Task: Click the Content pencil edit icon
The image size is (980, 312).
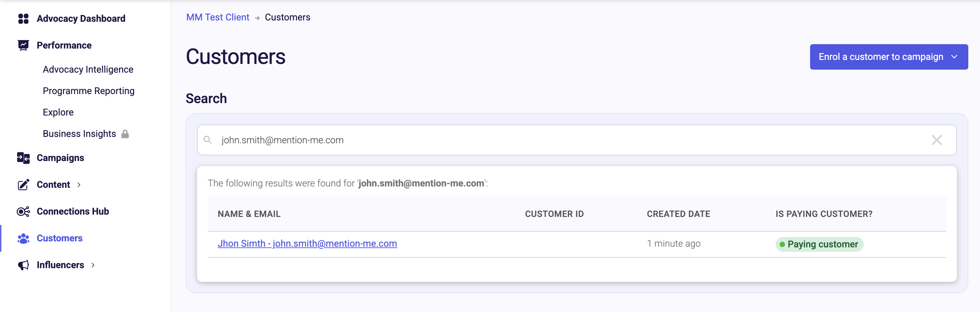Action: point(23,185)
